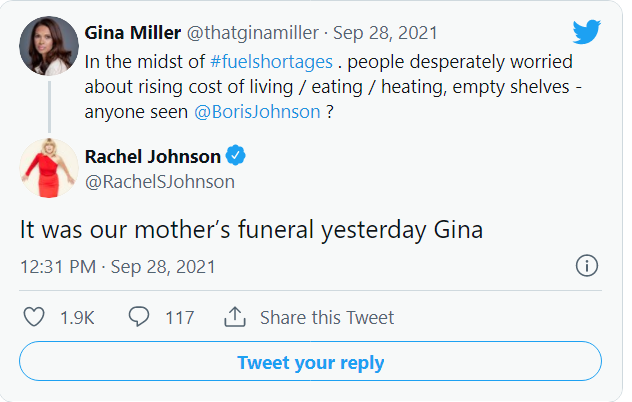Click the 1.9K likes count
Viewport: 632px width, 402px height.
77,318
